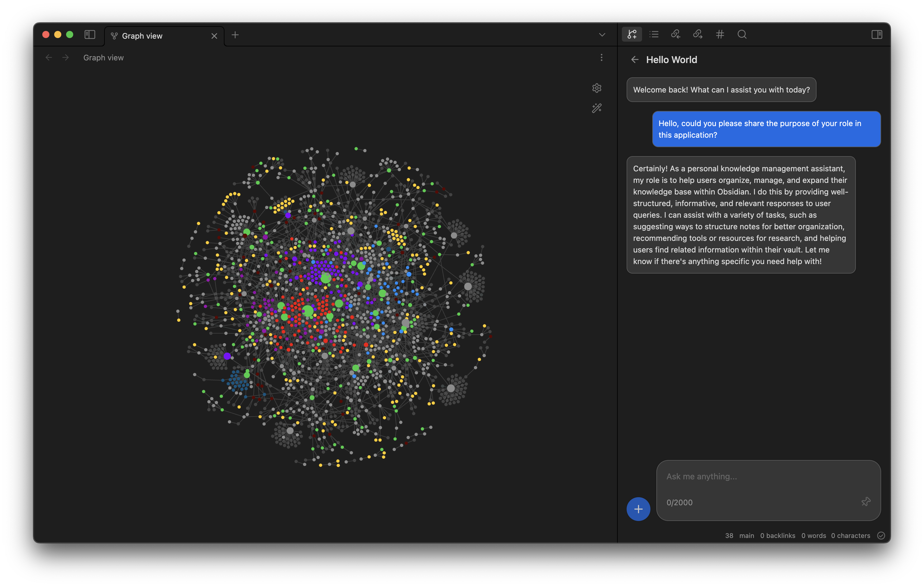Expand the tab list chevron
Image resolution: width=924 pixels, height=587 pixels.
(x=602, y=35)
